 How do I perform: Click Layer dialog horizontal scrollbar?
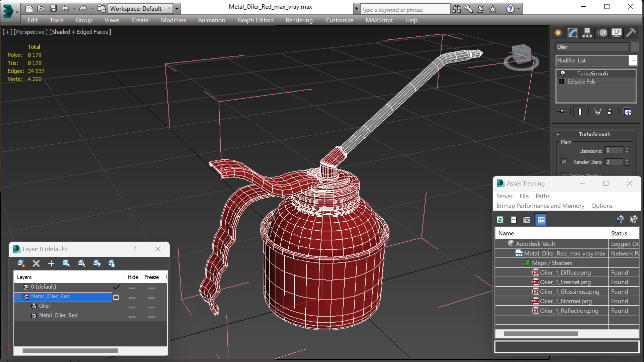point(70,351)
